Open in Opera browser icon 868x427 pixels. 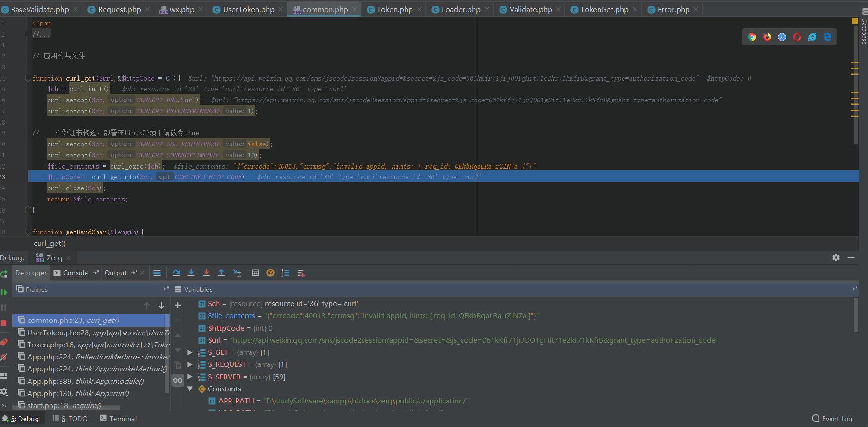(797, 37)
